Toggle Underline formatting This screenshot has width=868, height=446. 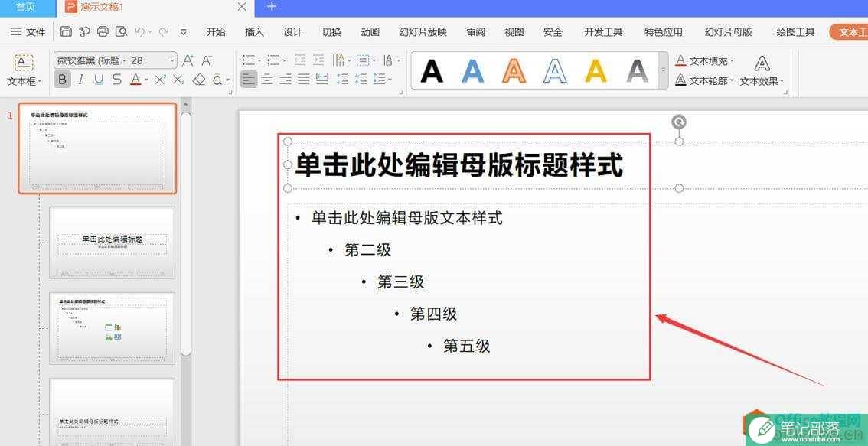coord(99,80)
